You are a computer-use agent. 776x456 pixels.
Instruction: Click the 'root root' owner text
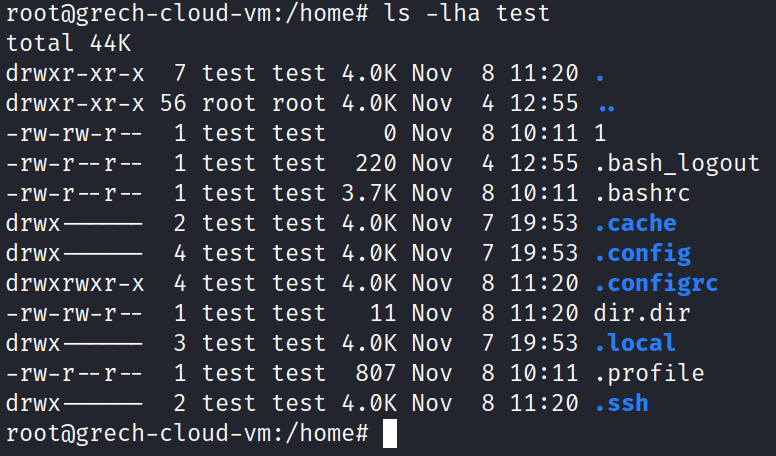pyautogui.click(x=264, y=103)
